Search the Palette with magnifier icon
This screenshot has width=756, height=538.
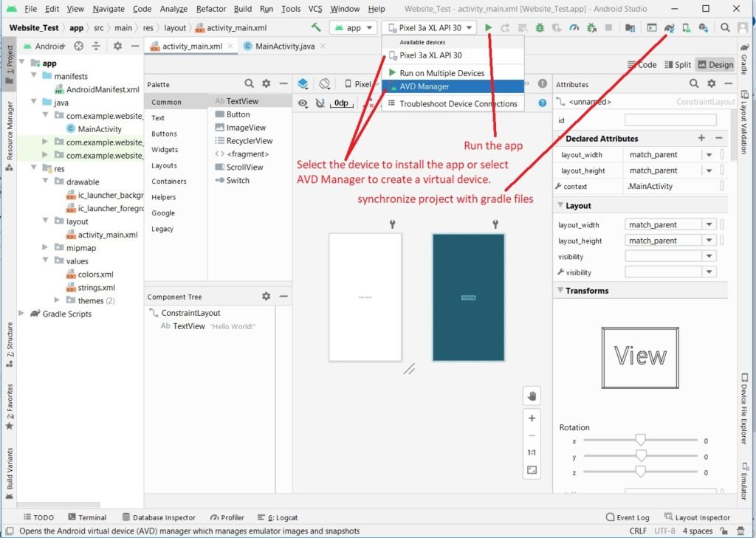[249, 83]
